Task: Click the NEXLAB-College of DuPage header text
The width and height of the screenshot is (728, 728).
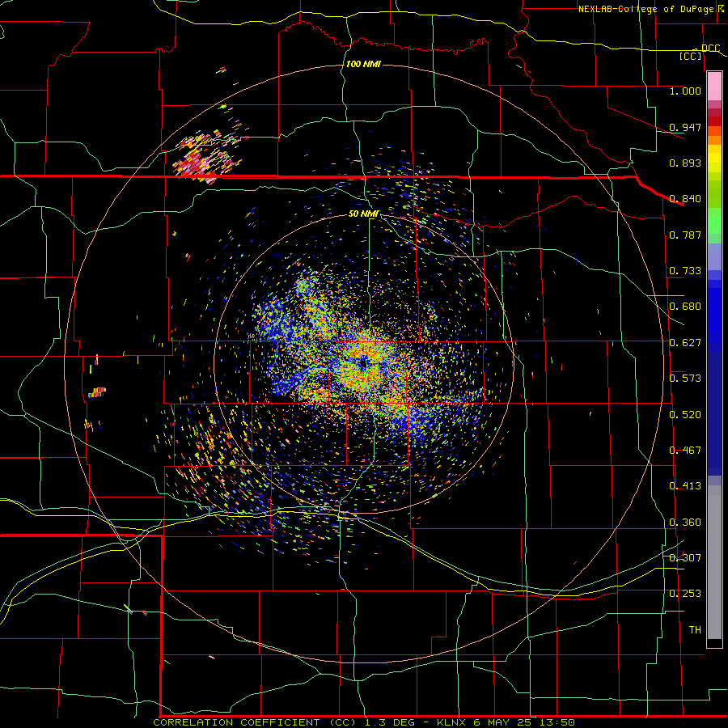Action: [647, 9]
